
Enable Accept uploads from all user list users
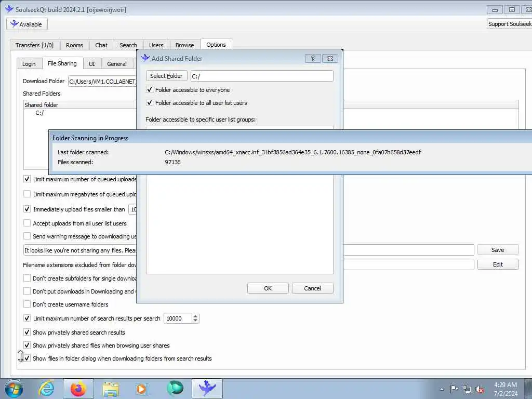tap(27, 223)
